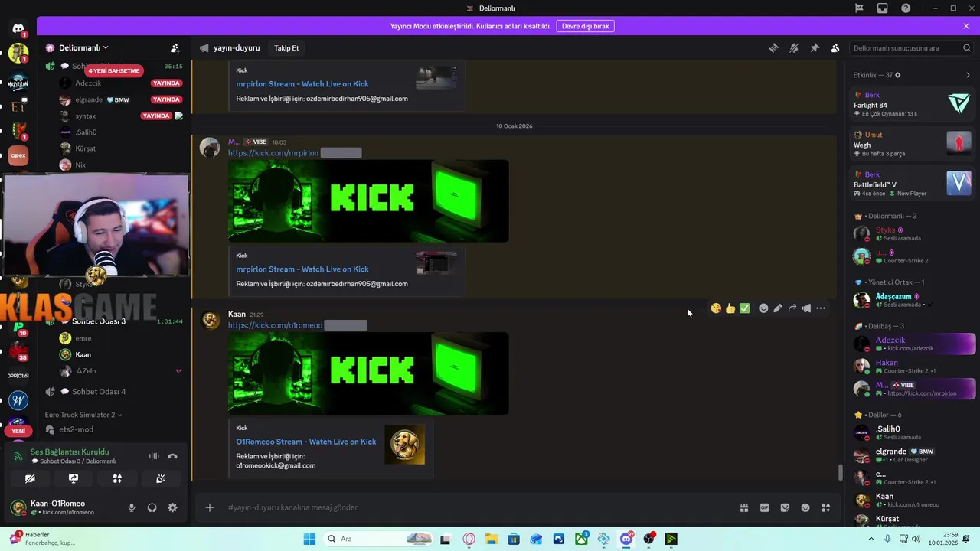Open Discord direct messages home icon
980x551 pixels.
(x=18, y=29)
